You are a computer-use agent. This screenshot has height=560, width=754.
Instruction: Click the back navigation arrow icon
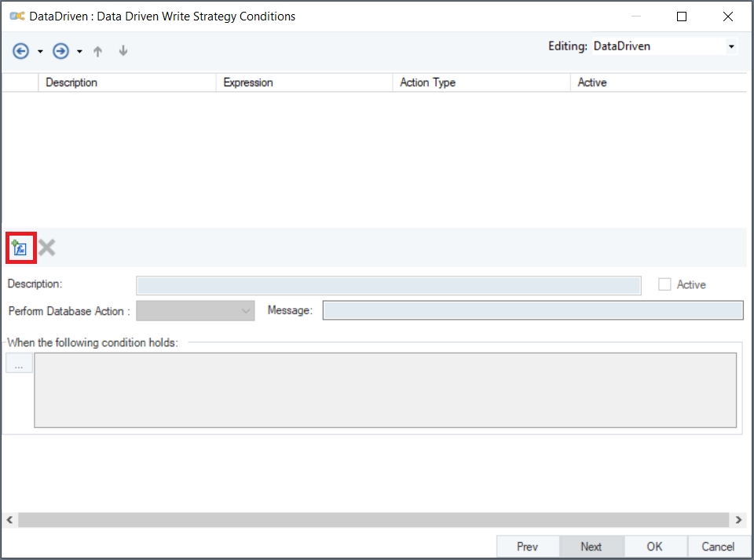(x=20, y=51)
